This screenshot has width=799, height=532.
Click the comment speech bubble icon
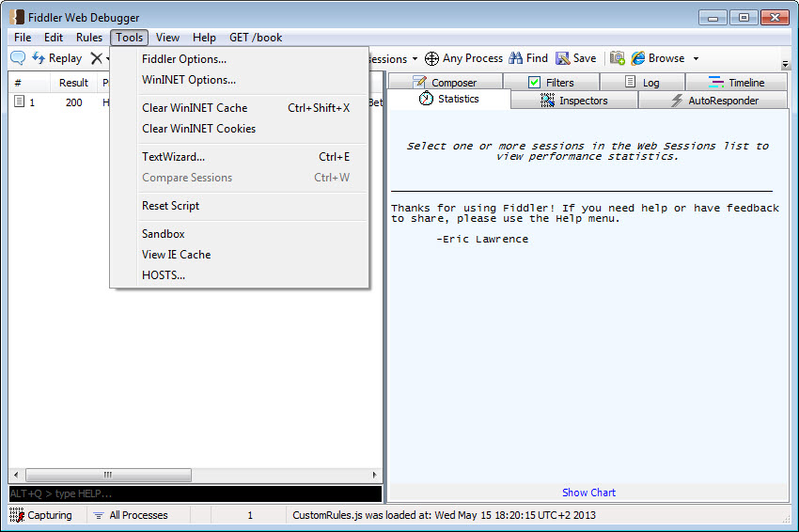(x=18, y=58)
